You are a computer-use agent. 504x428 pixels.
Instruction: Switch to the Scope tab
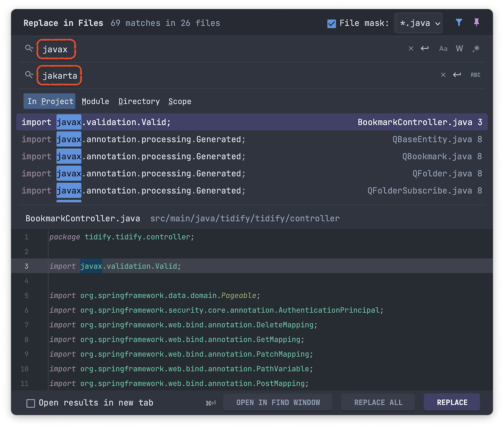coord(180,101)
